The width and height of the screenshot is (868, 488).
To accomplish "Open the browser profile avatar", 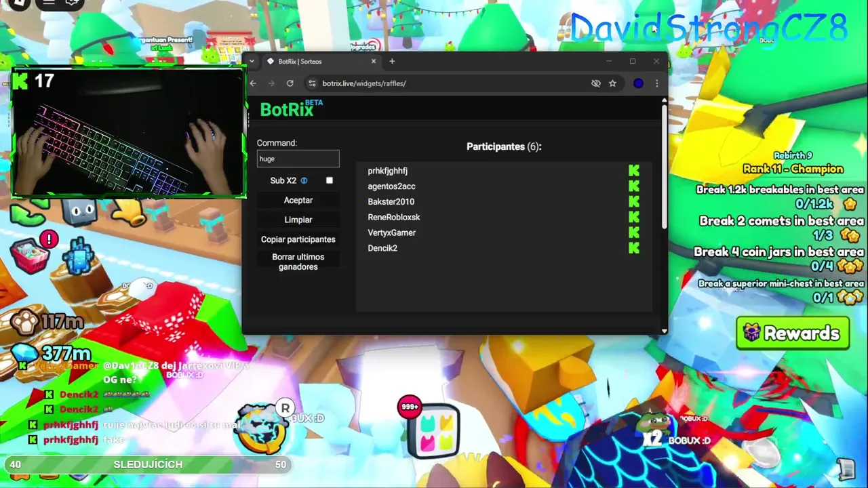I will [x=638, y=83].
